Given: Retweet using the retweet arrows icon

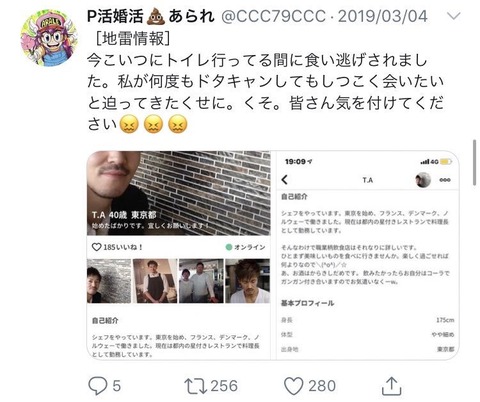Looking at the screenshot, I should click(x=196, y=386).
